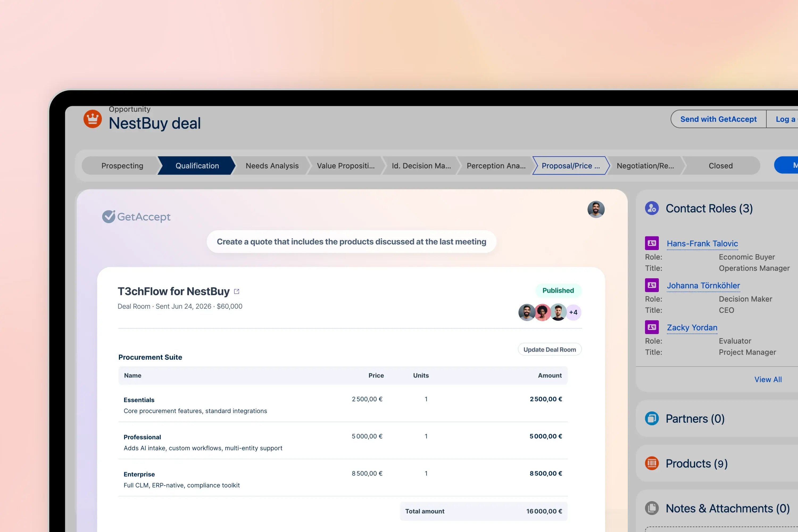Click the +4 participants badge

(573, 312)
